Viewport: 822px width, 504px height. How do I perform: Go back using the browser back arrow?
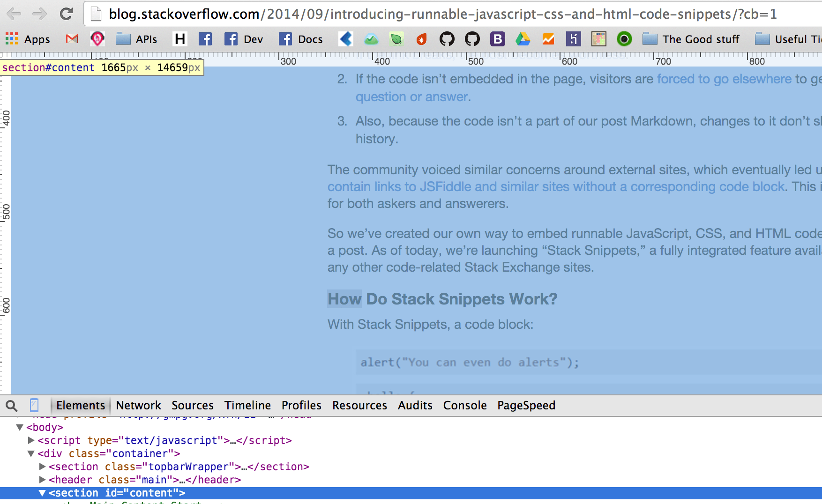(14, 14)
